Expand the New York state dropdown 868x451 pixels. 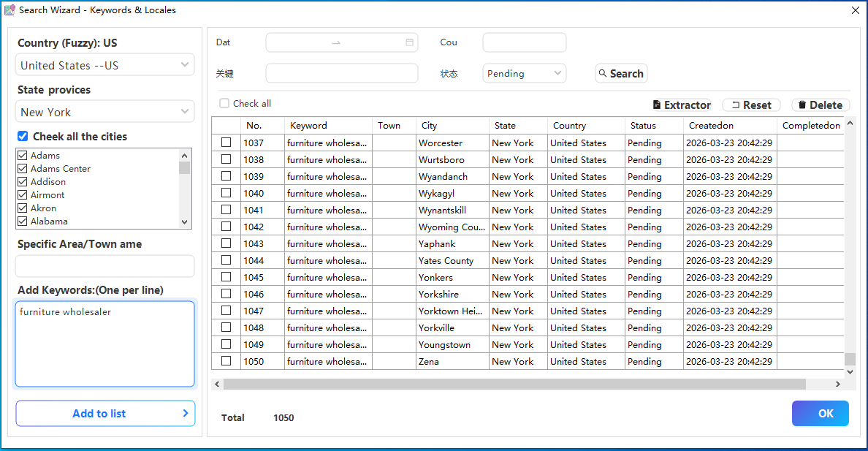coord(105,112)
